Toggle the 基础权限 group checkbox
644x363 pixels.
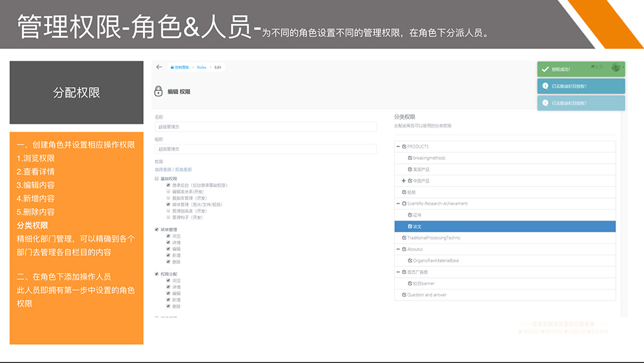[x=156, y=179]
